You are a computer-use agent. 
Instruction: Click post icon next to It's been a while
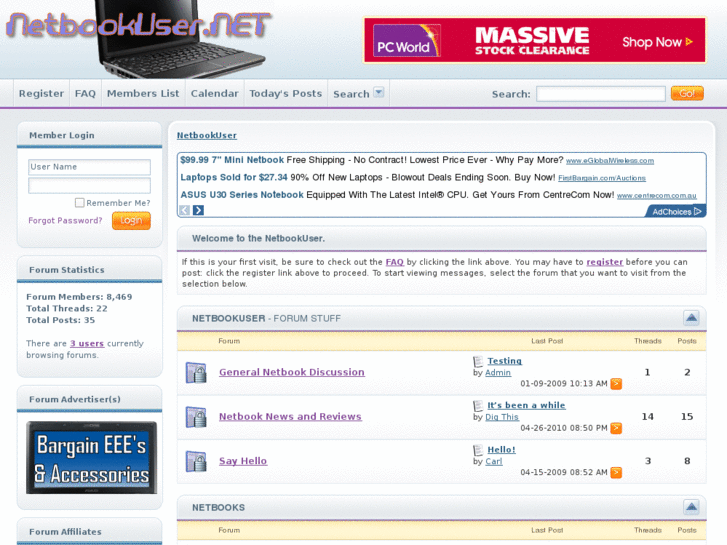coord(478,405)
